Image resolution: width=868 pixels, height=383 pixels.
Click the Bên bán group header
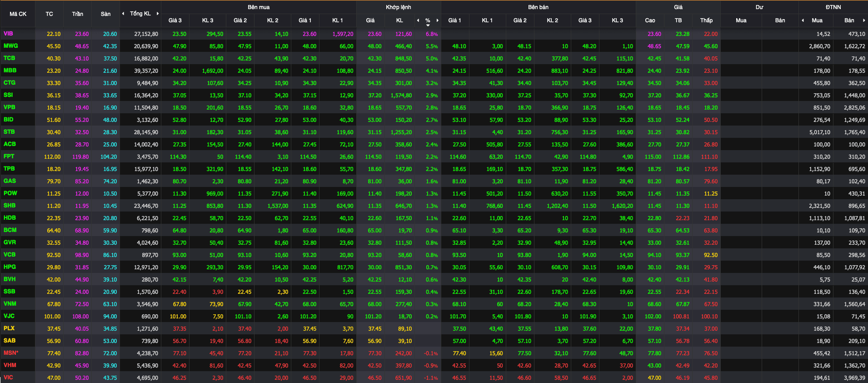pyautogui.click(x=538, y=7)
